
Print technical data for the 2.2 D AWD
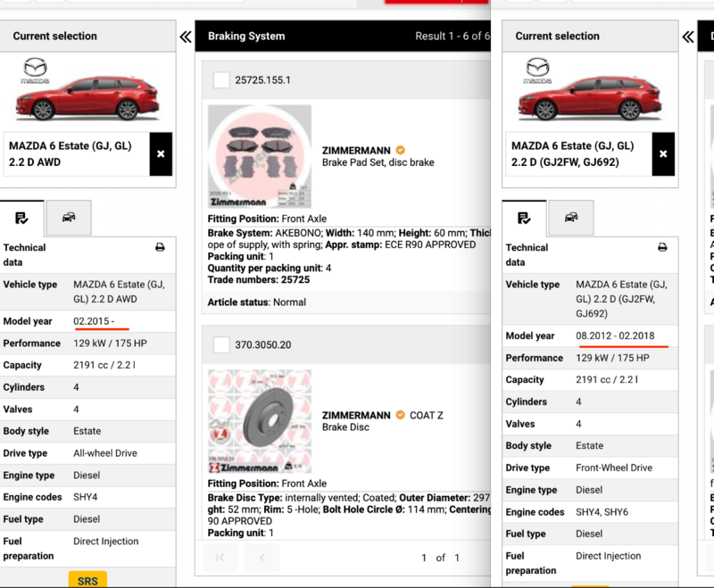[160, 247]
